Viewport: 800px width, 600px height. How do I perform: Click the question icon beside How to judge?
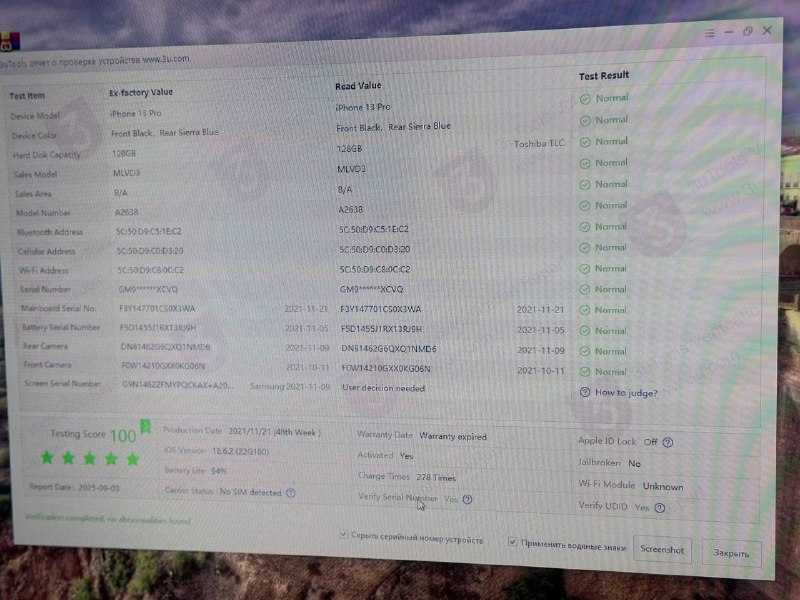pyautogui.click(x=585, y=392)
